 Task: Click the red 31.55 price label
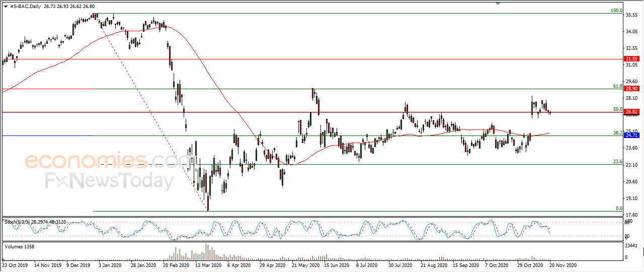pyautogui.click(x=631, y=59)
